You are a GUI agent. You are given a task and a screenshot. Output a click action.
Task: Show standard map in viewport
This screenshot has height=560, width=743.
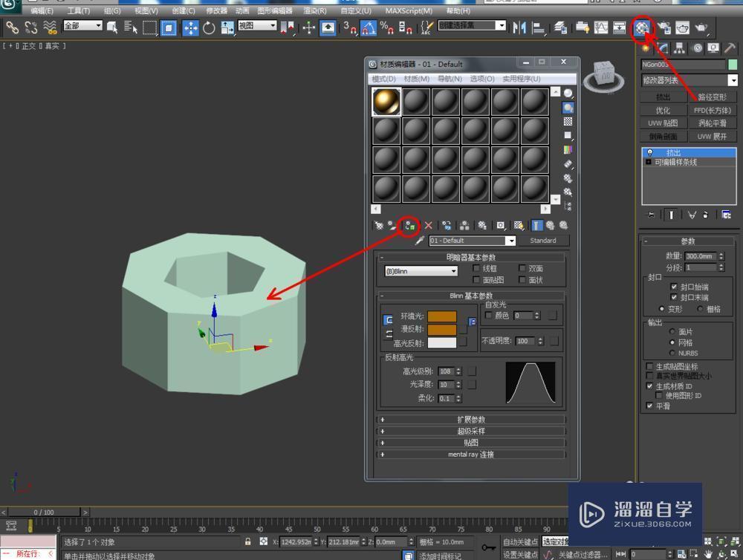tap(519, 226)
